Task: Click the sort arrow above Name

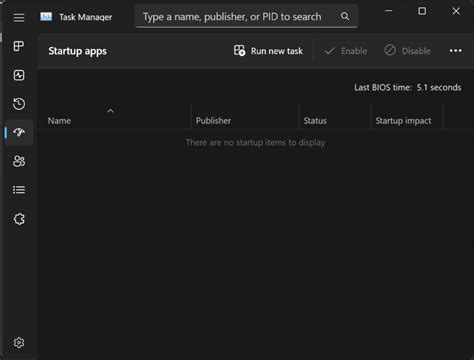Action: [111, 111]
